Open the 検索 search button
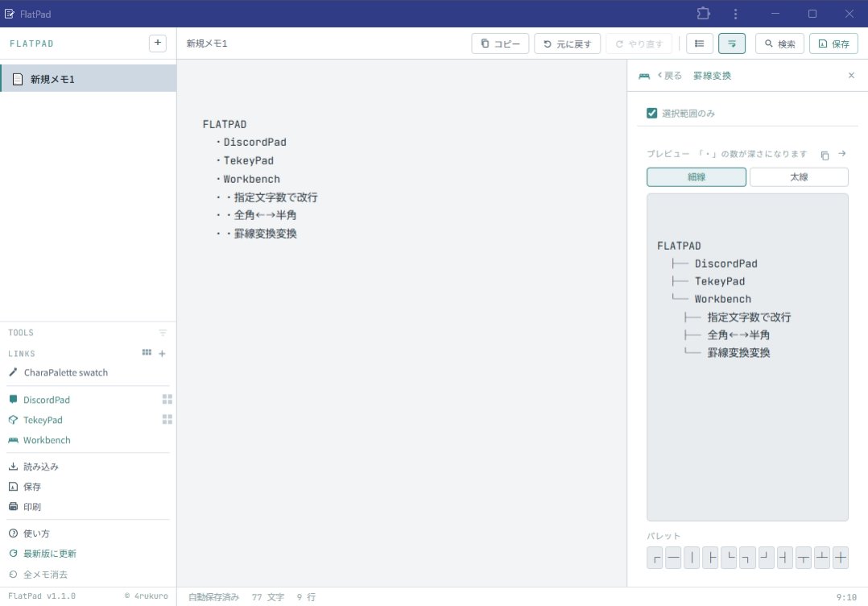868x606 pixels. tap(780, 44)
